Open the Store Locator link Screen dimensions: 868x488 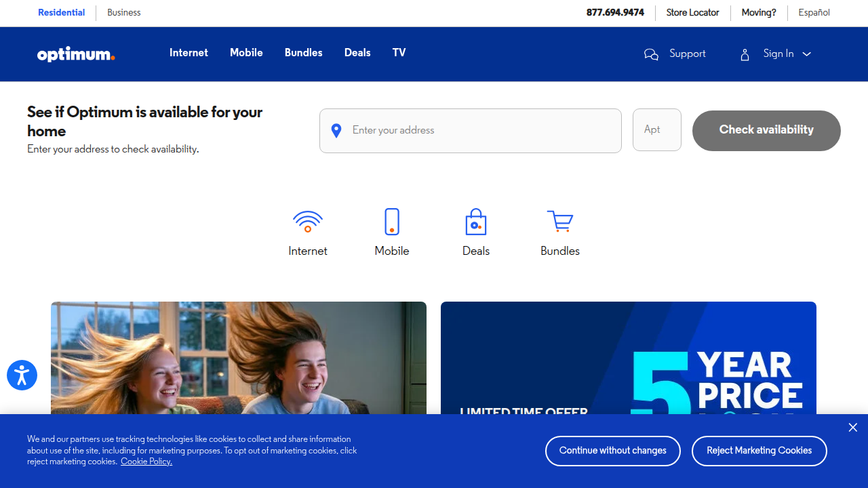point(692,13)
